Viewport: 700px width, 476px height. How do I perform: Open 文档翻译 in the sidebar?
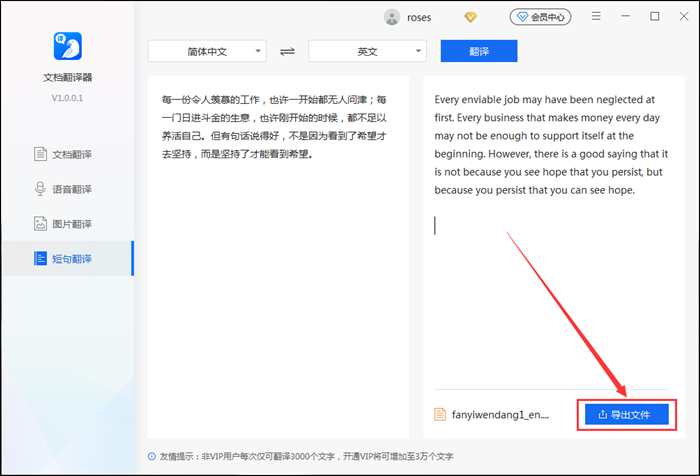63,154
